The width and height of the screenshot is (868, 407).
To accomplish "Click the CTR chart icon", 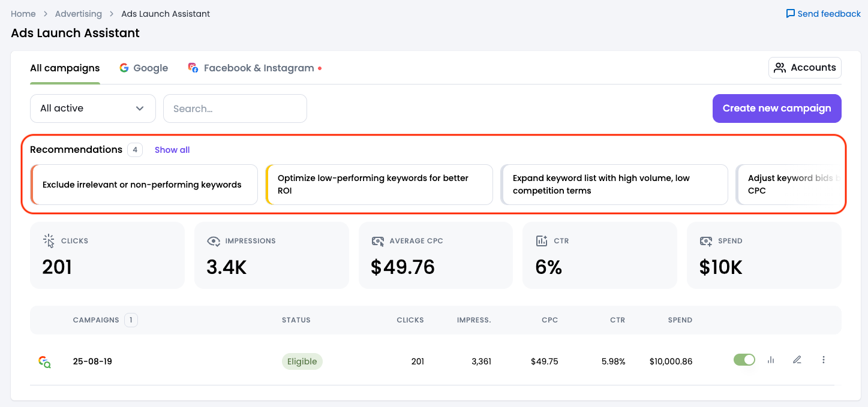I will pyautogui.click(x=541, y=241).
